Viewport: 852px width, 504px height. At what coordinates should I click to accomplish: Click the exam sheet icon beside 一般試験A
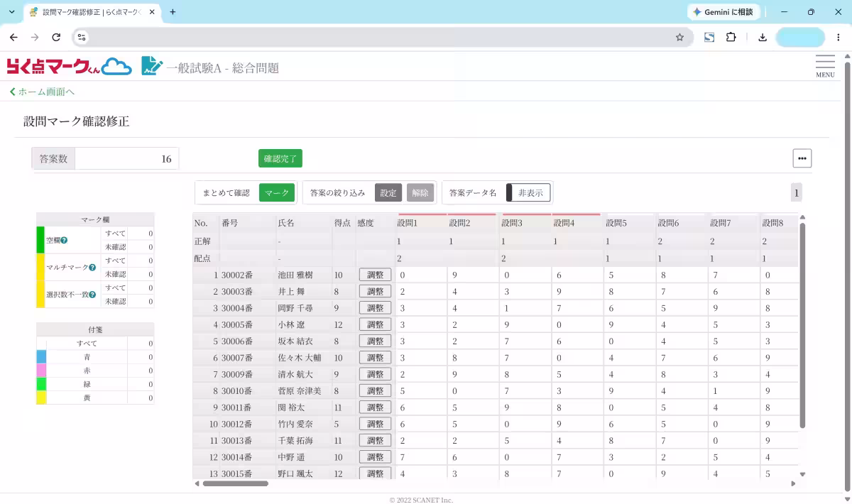(152, 66)
